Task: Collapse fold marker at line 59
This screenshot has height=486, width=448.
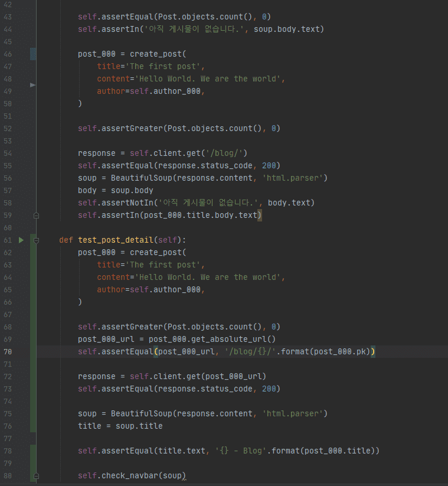Action: [36, 216]
